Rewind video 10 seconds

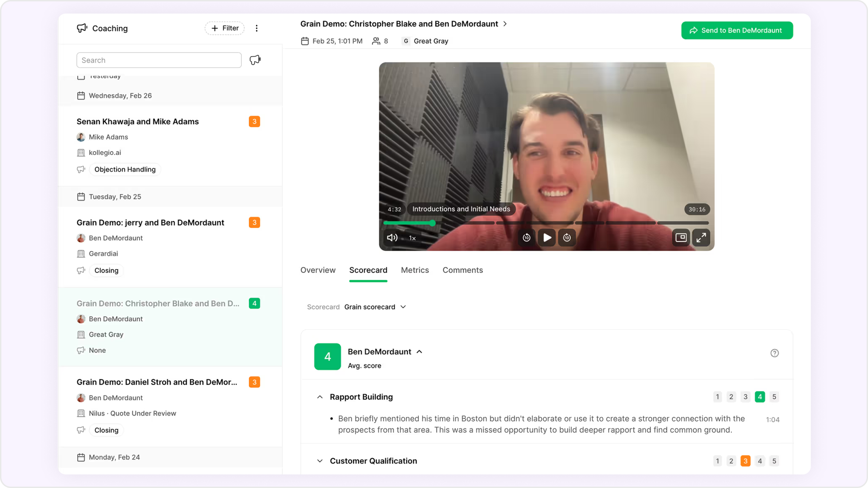click(x=526, y=238)
